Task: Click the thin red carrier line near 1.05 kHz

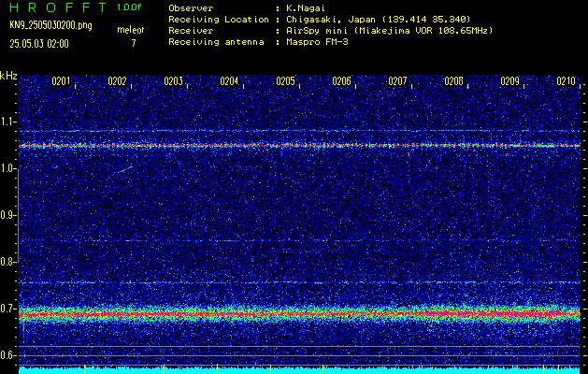Action: 299,145
